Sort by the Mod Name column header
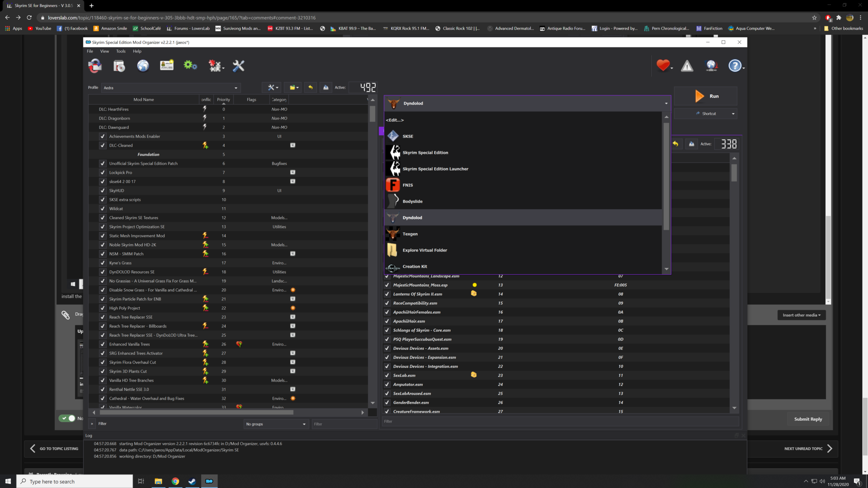Image resolution: width=868 pixels, height=488 pixels. point(144,99)
